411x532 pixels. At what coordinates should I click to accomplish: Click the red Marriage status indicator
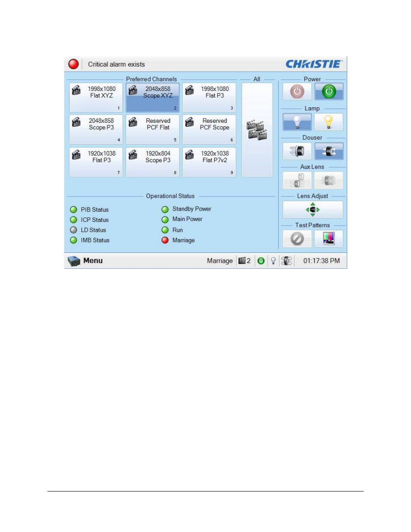[165, 240]
